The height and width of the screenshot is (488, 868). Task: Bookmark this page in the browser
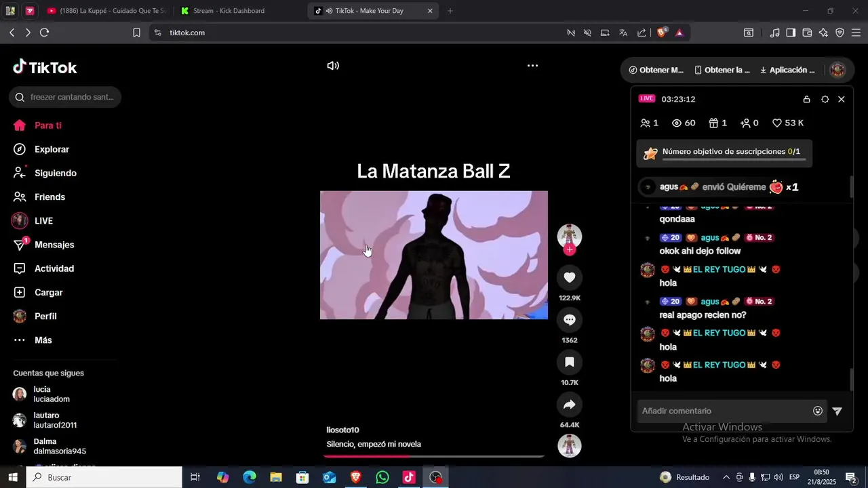pos(136,33)
